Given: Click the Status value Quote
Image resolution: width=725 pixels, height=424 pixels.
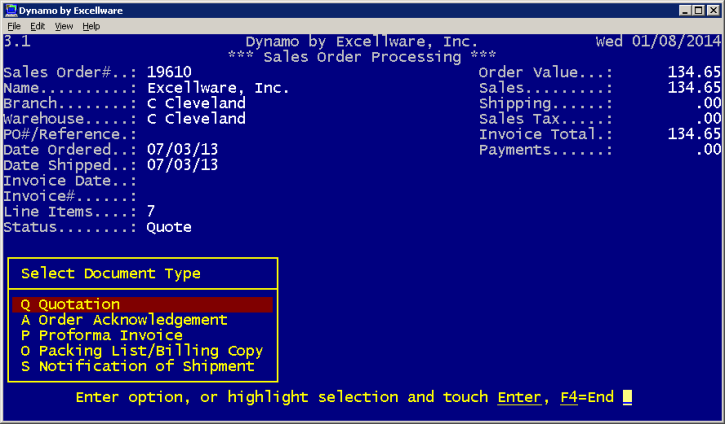Looking at the screenshot, I should coord(169,227).
